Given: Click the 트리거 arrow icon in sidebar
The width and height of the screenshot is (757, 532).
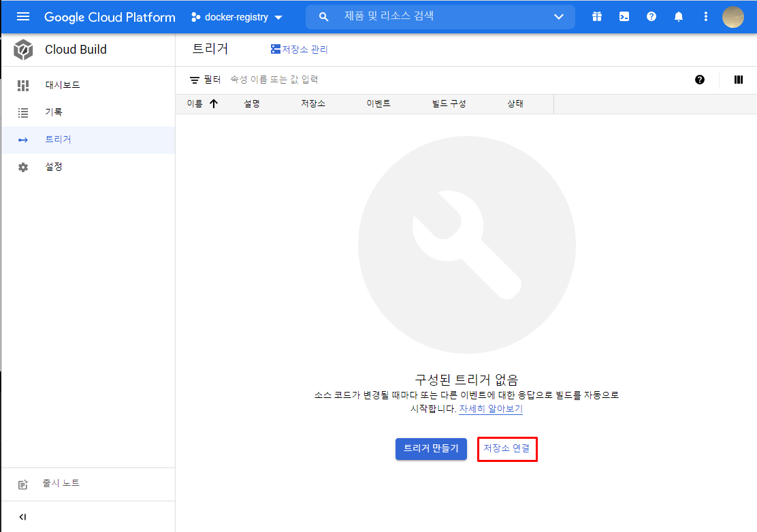Looking at the screenshot, I should 22,140.
